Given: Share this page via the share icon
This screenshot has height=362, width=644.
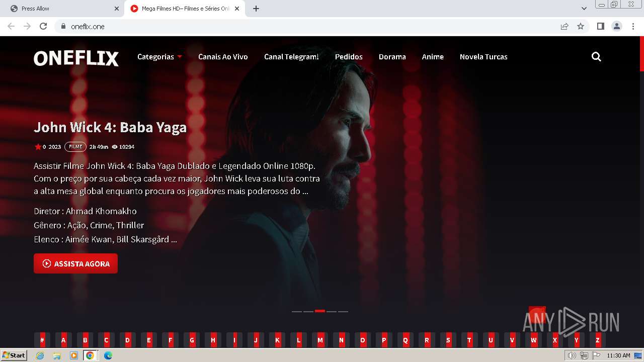Looking at the screenshot, I should coord(565,26).
